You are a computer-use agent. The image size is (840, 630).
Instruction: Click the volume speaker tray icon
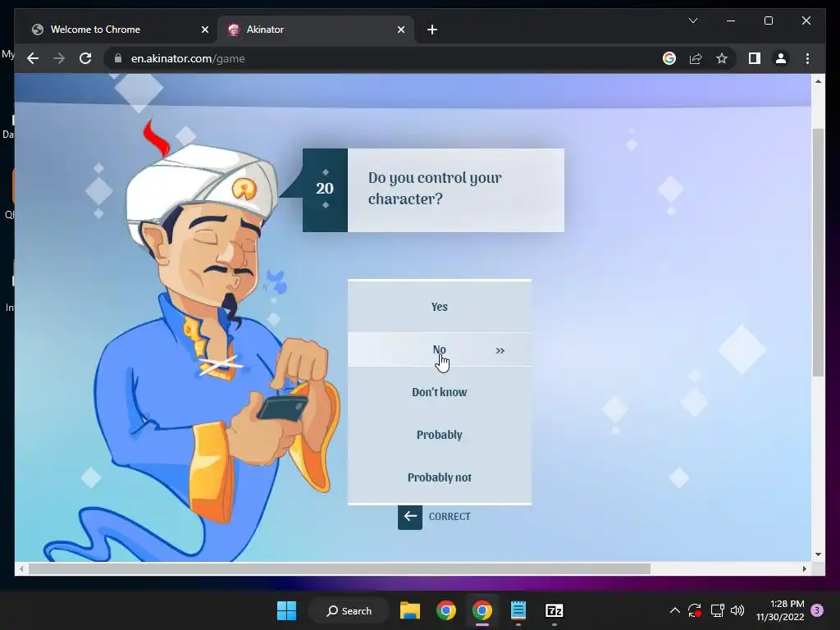click(x=737, y=610)
